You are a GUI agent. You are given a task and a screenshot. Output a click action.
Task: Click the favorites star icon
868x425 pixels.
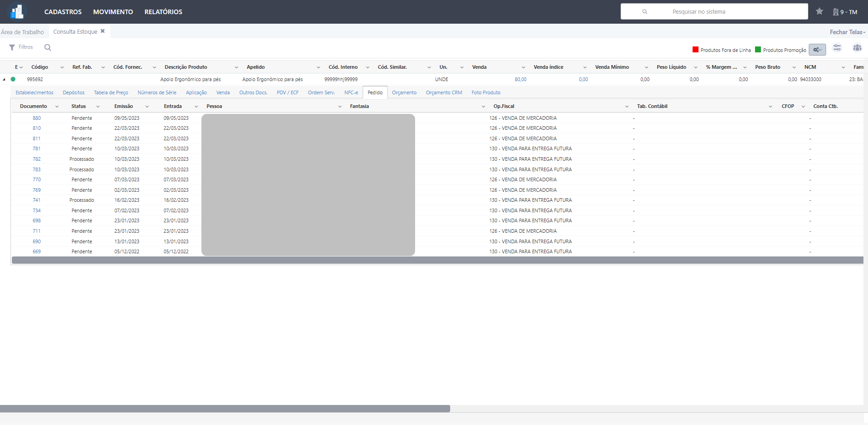point(819,11)
